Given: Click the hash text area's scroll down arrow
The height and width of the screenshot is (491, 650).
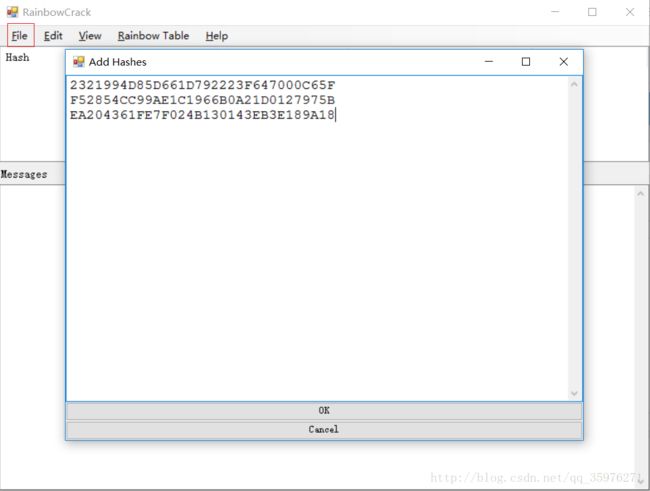Looking at the screenshot, I should [574, 393].
